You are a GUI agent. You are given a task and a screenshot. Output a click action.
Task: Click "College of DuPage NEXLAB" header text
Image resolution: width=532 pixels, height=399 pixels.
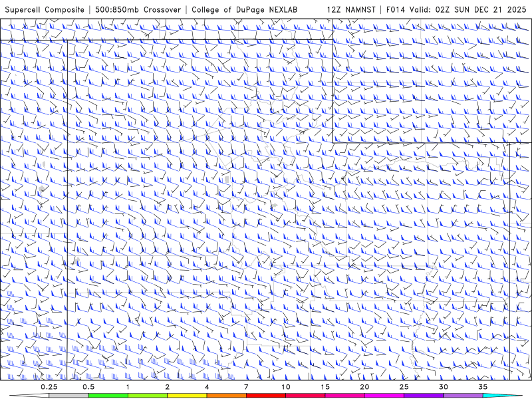244,10
